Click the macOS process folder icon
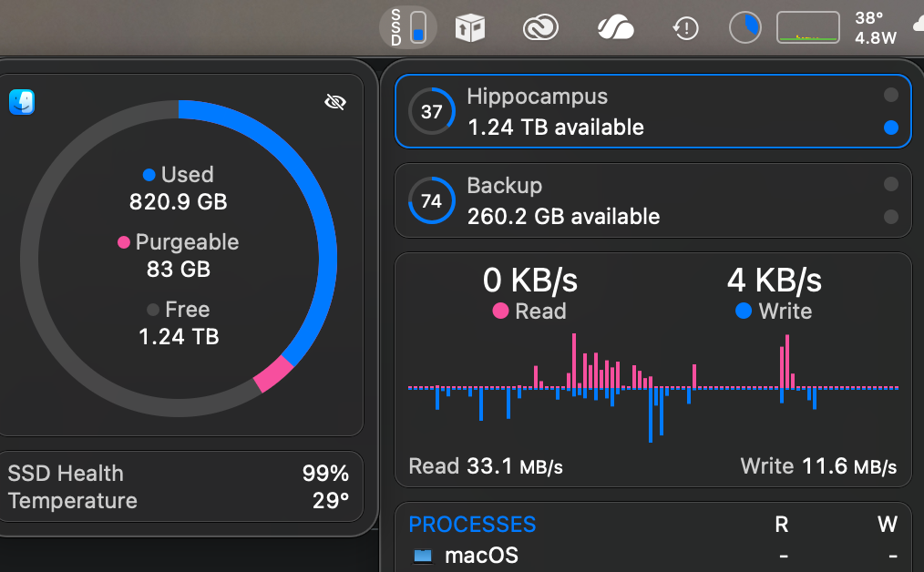The height and width of the screenshot is (572, 924). pos(423,555)
